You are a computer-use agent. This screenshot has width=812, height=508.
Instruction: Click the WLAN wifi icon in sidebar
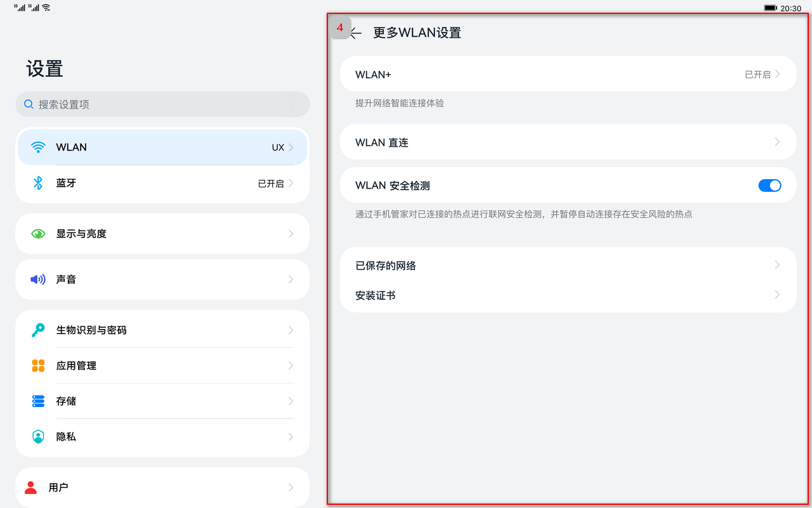click(x=38, y=147)
